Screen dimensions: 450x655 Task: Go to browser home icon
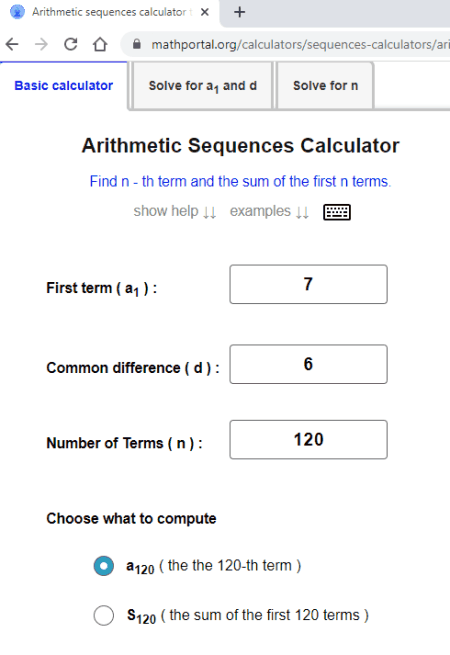click(x=100, y=44)
